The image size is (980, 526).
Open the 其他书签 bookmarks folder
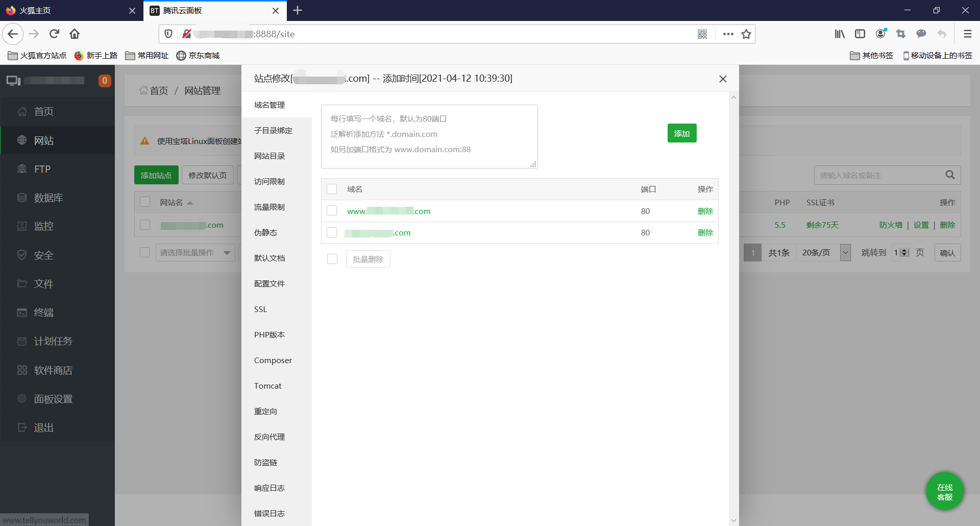tap(872, 55)
